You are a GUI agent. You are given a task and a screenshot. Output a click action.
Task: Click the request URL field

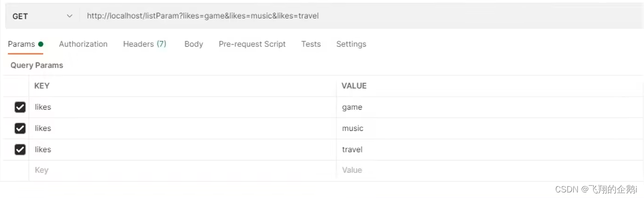(362, 16)
